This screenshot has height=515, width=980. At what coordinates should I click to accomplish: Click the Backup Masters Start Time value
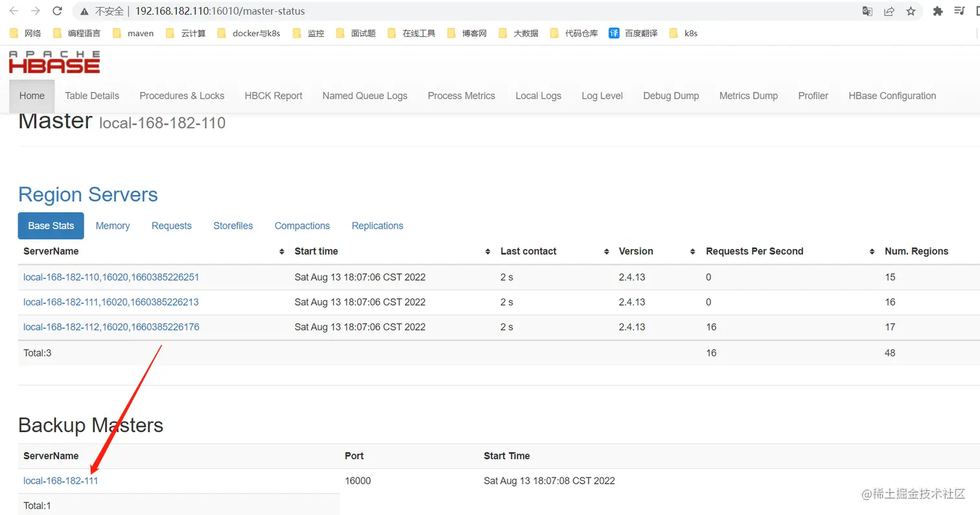550,481
